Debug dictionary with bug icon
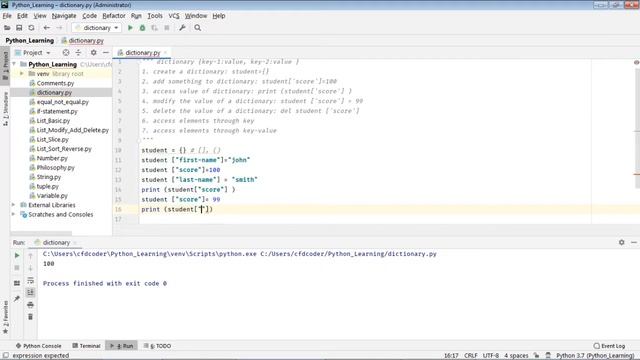 click(x=142, y=28)
